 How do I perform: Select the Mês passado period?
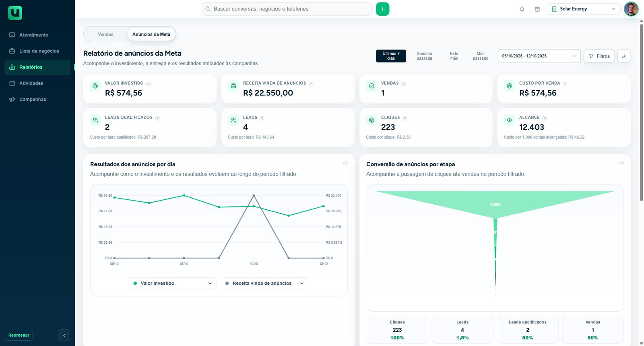coord(481,56)
